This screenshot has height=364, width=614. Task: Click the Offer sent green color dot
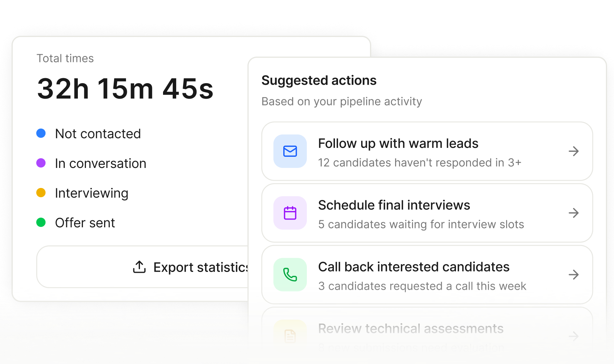coord(42,222)
